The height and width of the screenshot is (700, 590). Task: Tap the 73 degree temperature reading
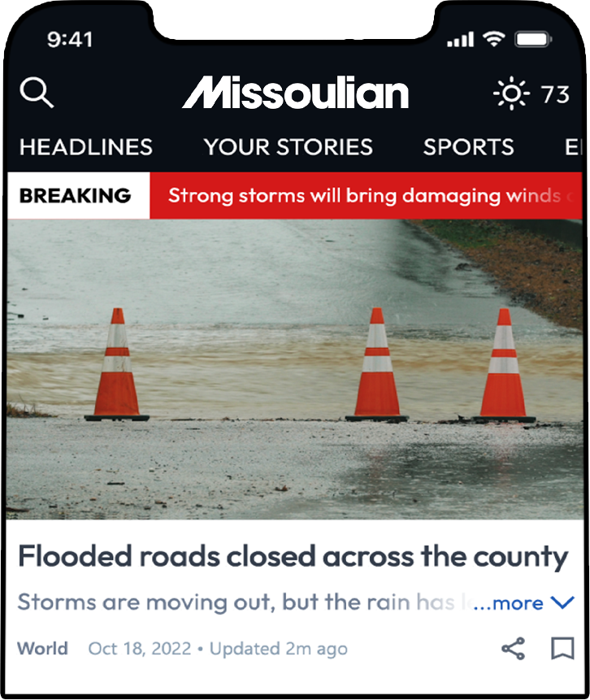(x=555, y=94)
